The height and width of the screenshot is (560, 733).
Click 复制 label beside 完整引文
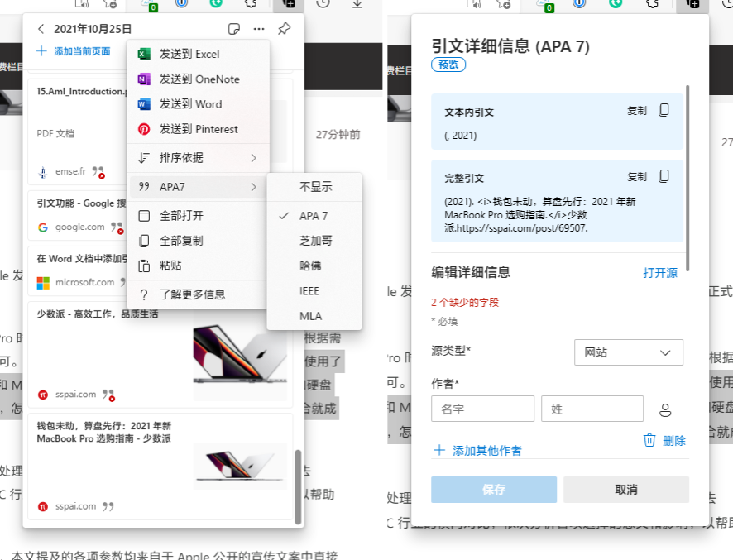pyautogui.click(x=637, y=177)
